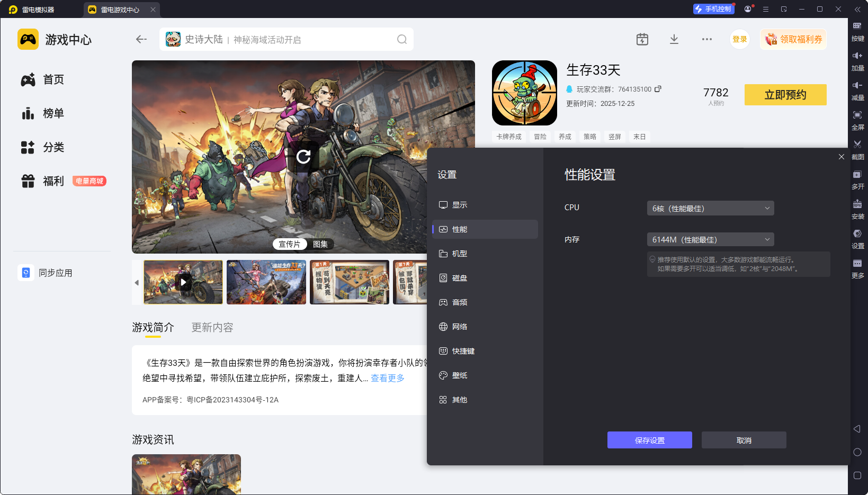Click volume up (加量) icon
The width and height of the screenshot is (868, 495).
pyautogui.click(x=857, y=56)
